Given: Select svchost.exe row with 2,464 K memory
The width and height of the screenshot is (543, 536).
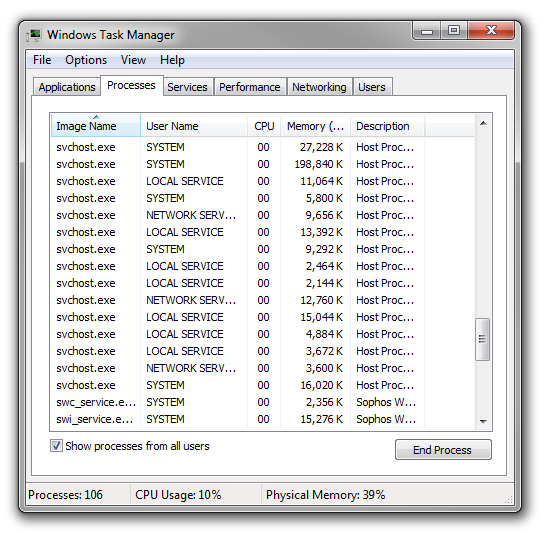Looking at the screenshot, I should click(x=262, y=266).
